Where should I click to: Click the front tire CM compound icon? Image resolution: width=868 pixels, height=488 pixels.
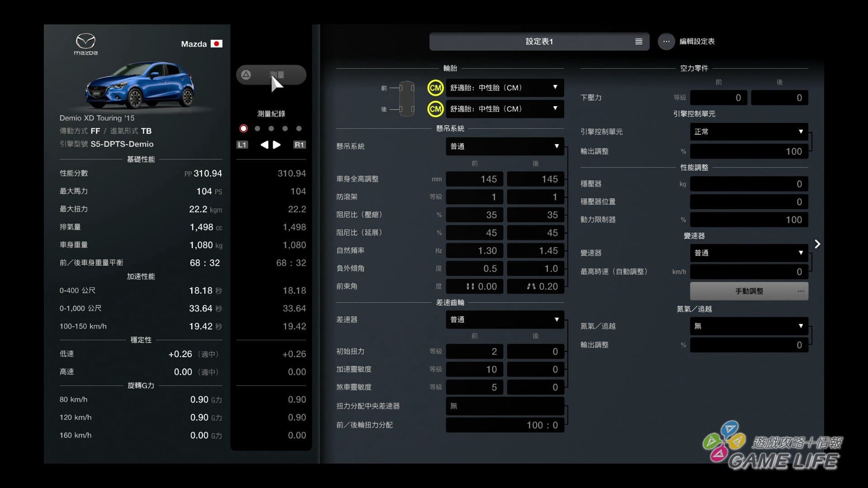pos(435,88)
